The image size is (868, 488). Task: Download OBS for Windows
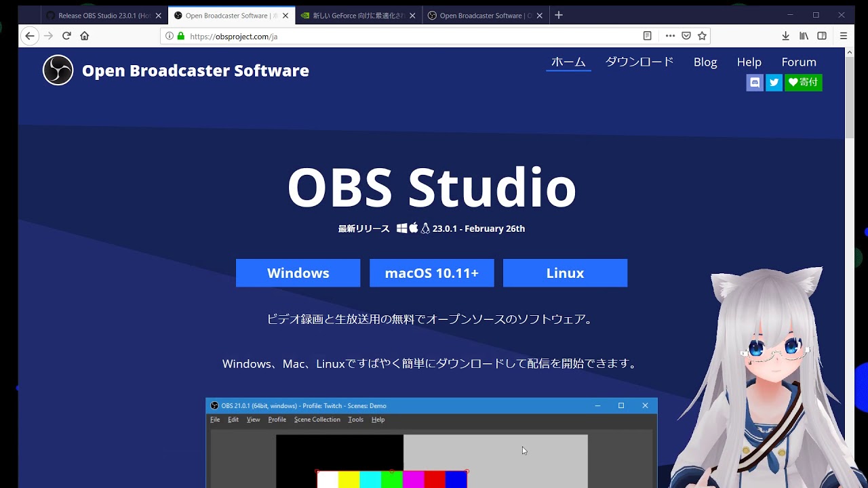(x=298, y=273)
